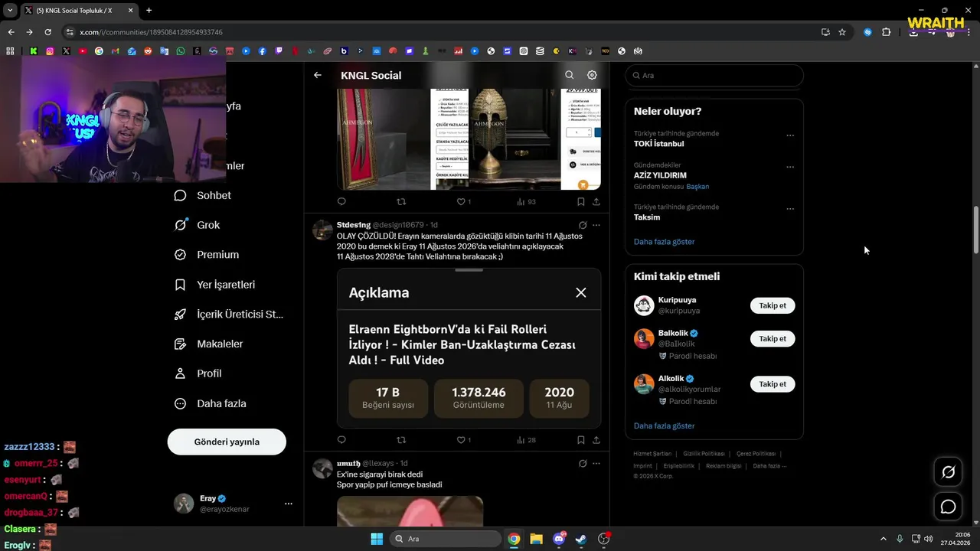Open Grok actions on umuth's post
This screenshot has height=551, width=980.
pyautogui.click(x=583, y=463)
